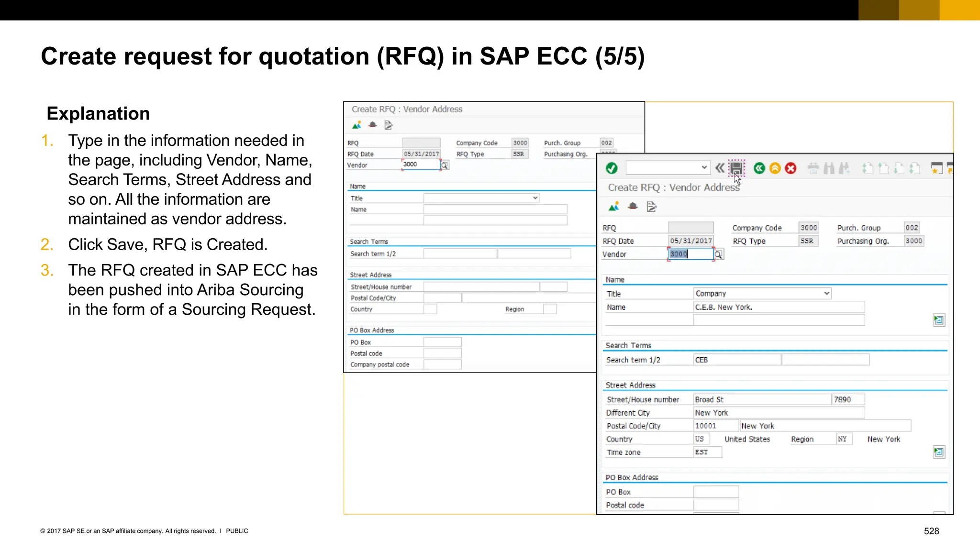This screenshot has width=980, height=551.
Task: Click Street/House number field in back window
Action: pos(481,287)
